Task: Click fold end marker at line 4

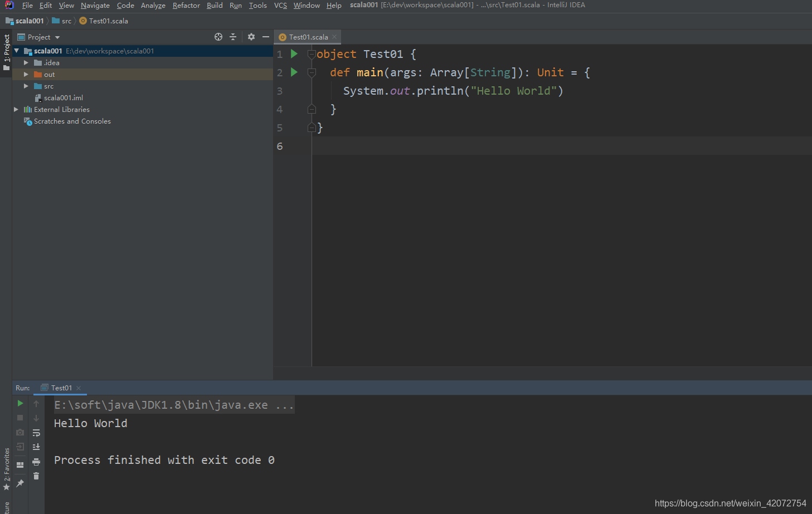Action: pyautogui.click(x=312, y=109)
